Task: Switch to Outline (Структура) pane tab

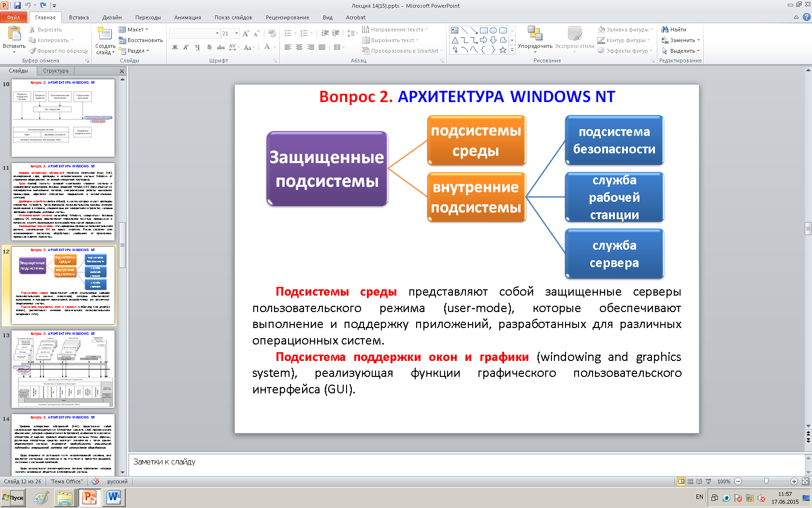Action: pyautogui.click(x=56, y=71)
